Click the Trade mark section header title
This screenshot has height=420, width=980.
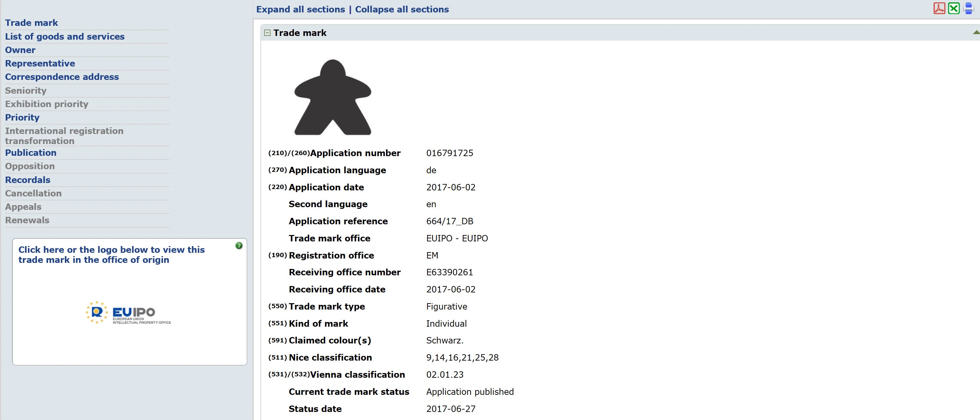click(300, 33)
